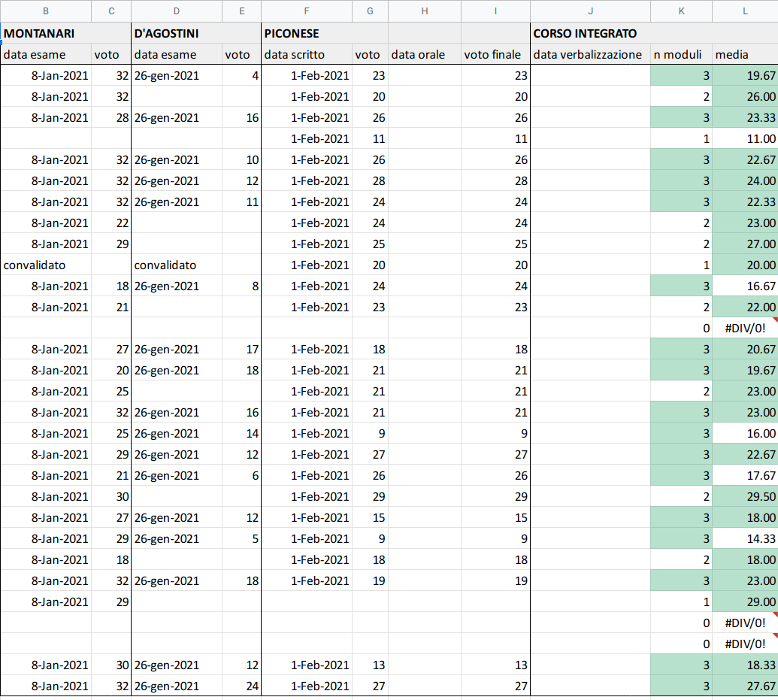Select column E header
This screenshot has height=700, width=778.
(241, 11)
